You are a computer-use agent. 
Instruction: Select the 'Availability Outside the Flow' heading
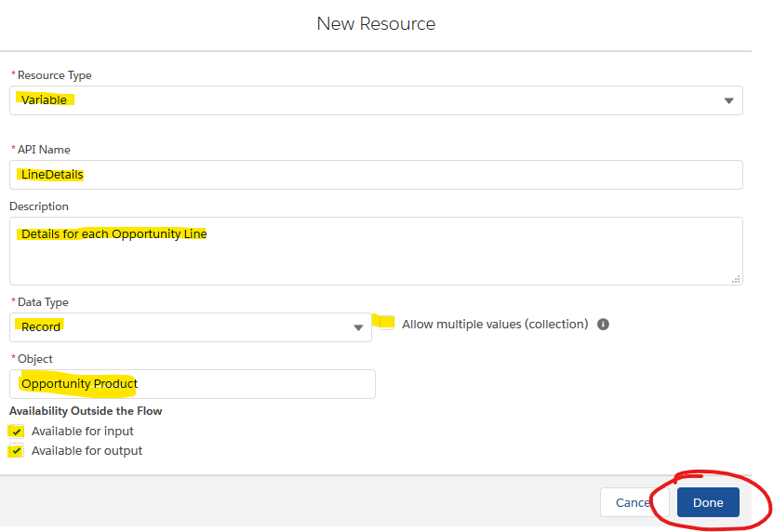tap(86, 411)
